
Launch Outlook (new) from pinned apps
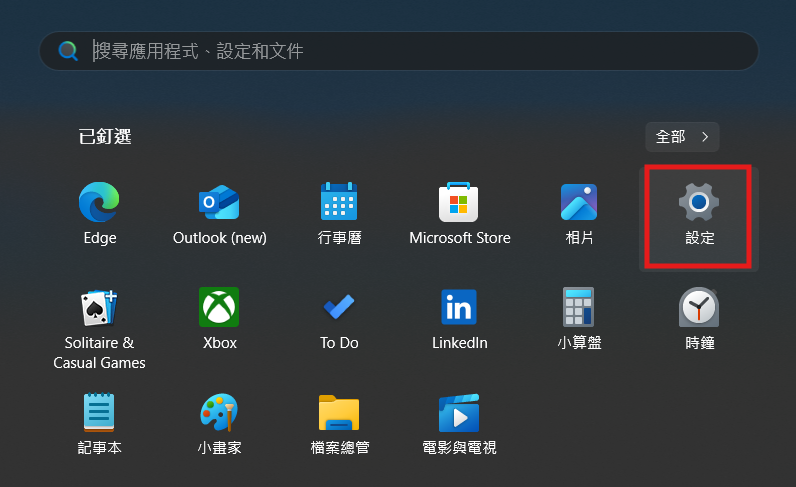point(219,214)
